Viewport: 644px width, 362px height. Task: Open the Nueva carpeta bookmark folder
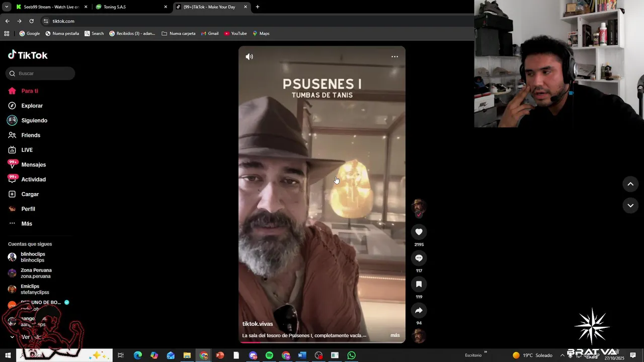coord(179,34)
